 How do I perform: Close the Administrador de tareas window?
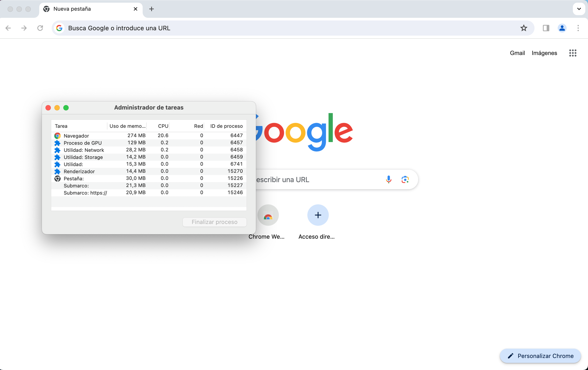pos(48,108)
